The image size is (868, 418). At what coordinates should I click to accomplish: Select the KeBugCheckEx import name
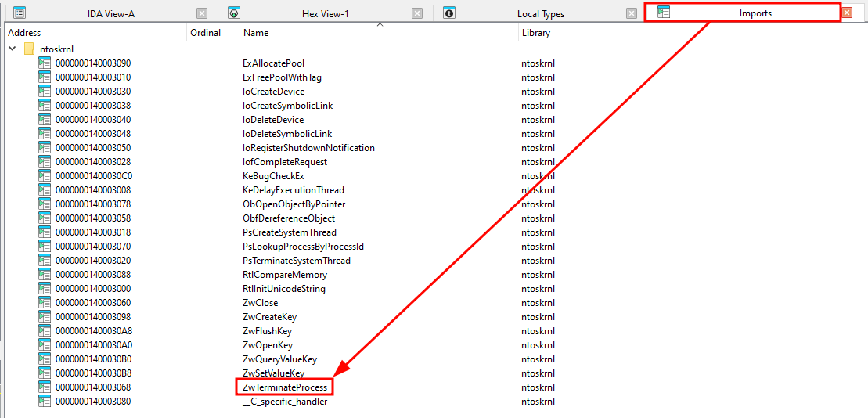tap(273, 176)
